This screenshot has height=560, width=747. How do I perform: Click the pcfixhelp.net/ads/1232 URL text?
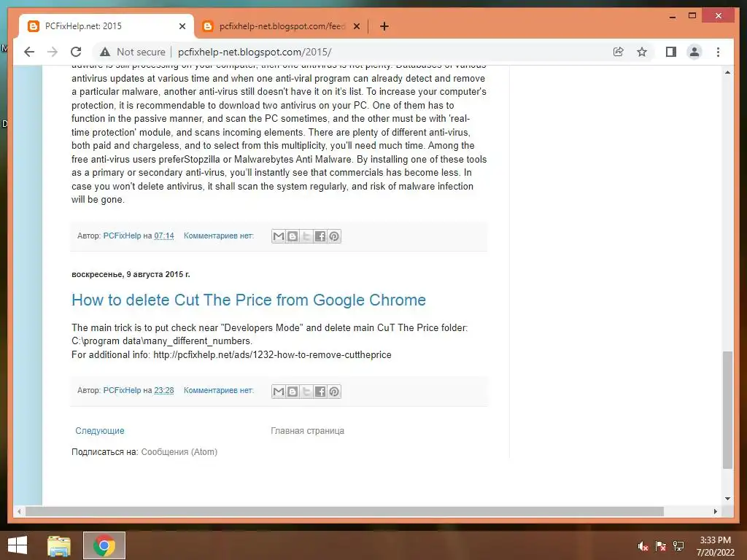272,355
